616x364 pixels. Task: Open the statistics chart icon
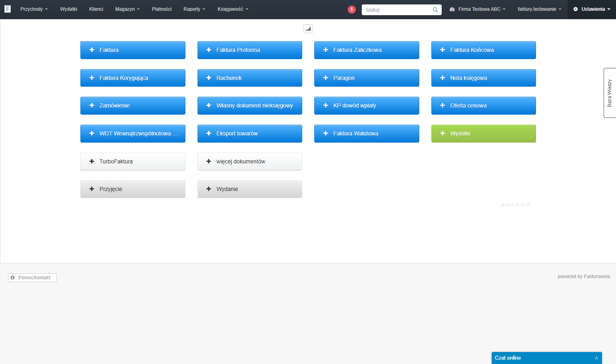(308, 29)
